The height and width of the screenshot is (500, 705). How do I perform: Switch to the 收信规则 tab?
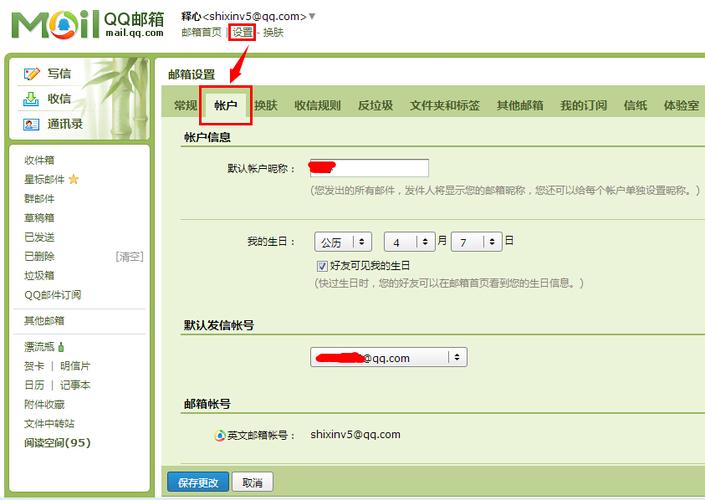[317, 106]
